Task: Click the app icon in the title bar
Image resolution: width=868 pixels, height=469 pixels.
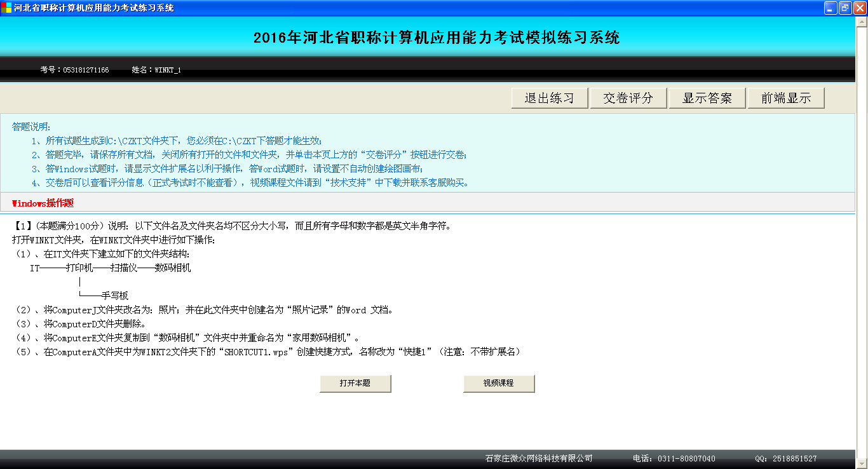Action: (6, 8)
